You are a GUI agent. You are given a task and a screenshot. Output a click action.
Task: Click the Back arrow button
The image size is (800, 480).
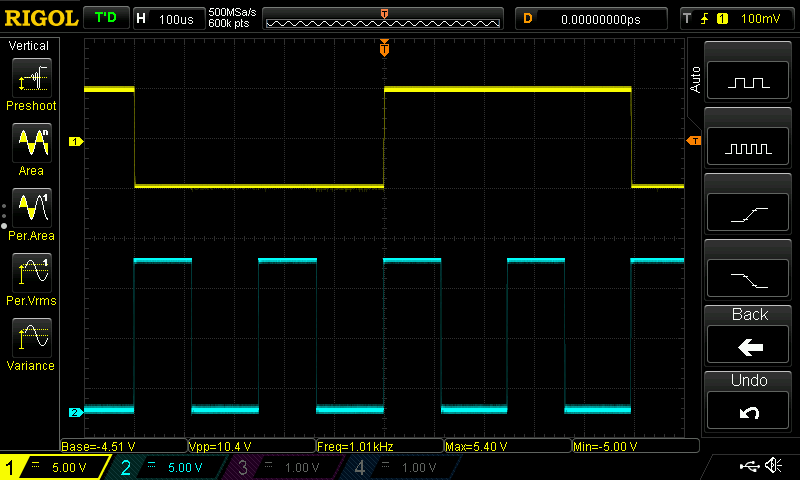click(x=748, y=344)
